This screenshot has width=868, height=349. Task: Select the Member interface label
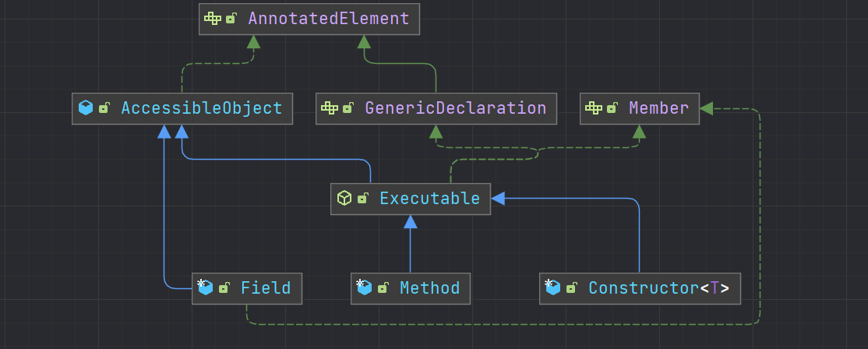pyautogui.click(x=658, y=108)
